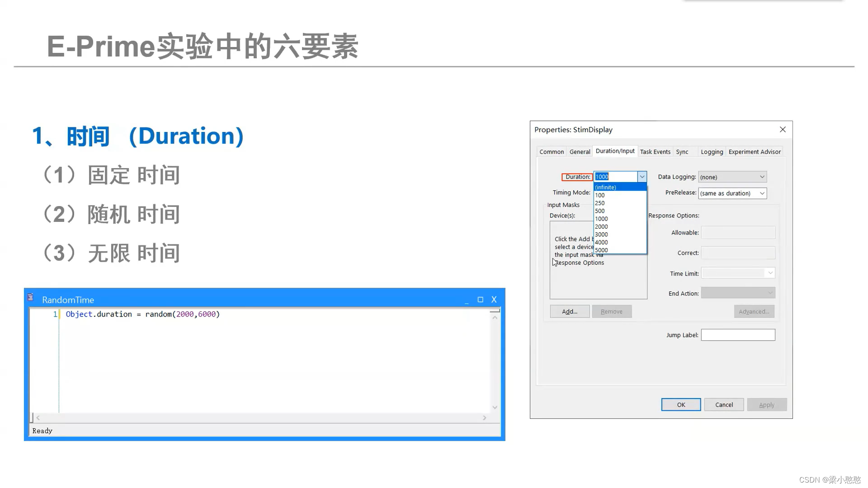The image size is (868, 488).
Task: Minimize the RandomTime script window
Action: pyautogui.click(x=467, y=300)
